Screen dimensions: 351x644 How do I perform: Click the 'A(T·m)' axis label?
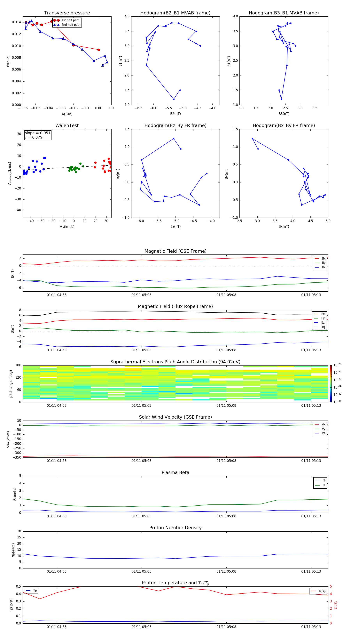pyautogui.click(x=67, y=114)
